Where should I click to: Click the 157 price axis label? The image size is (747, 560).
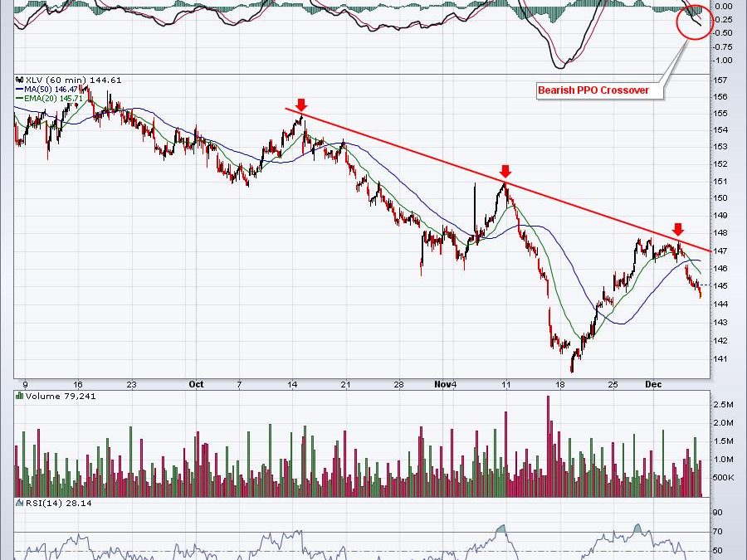click(720, 80)
